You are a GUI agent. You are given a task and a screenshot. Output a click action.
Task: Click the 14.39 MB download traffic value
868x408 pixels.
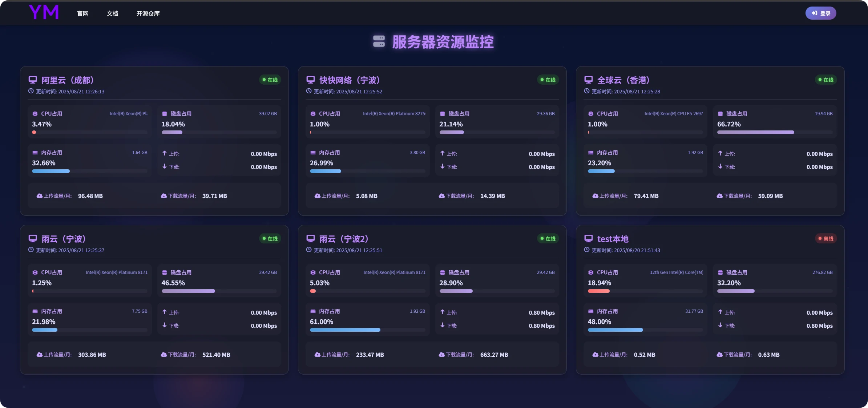tap(493, 196)
